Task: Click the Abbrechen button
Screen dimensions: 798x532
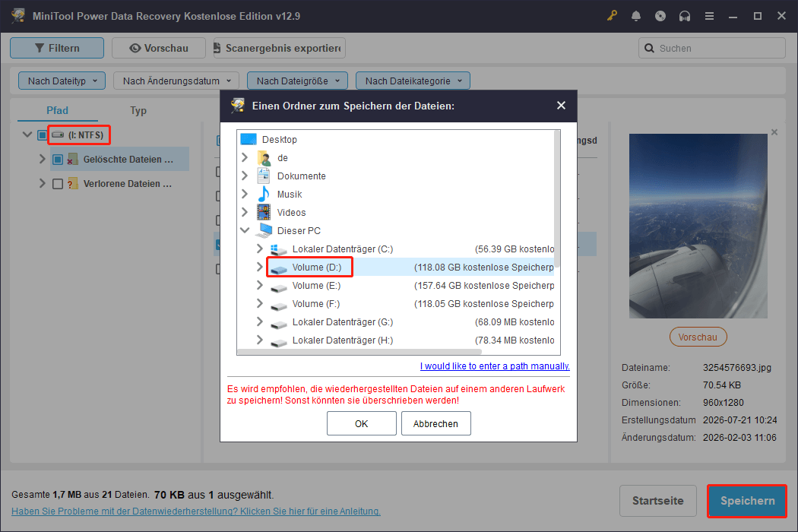Action: 435,423
